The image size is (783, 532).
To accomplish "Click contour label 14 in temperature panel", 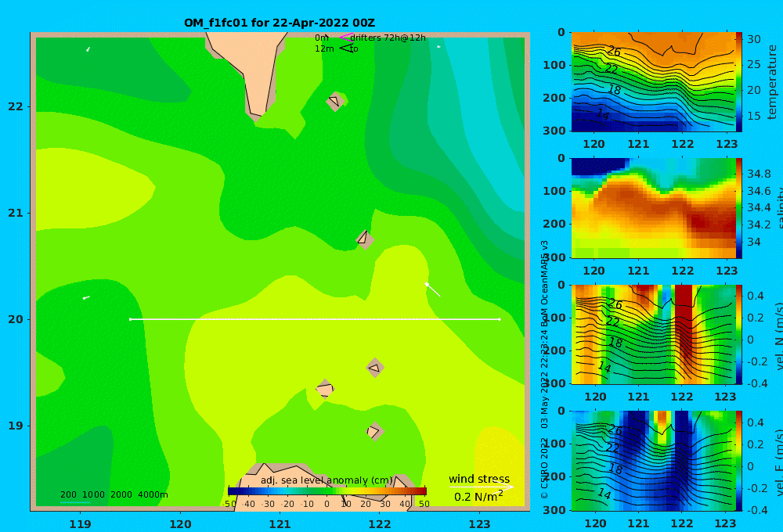I will coord(603,114).
